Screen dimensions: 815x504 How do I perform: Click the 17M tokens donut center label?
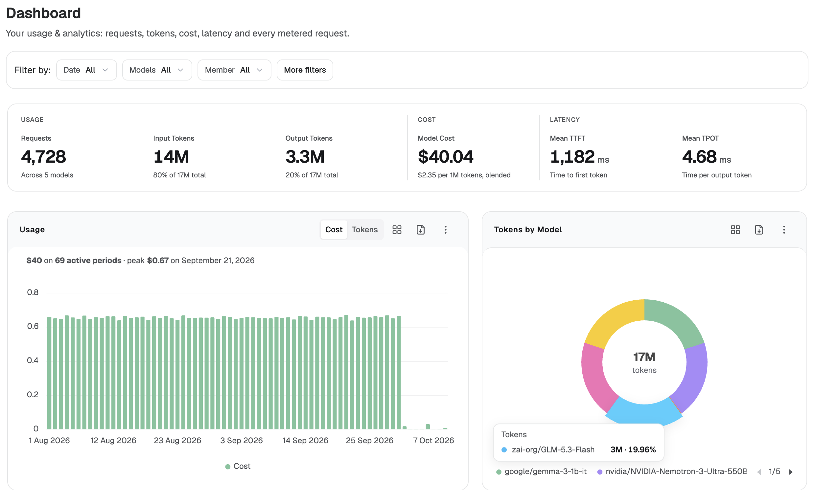644,362
